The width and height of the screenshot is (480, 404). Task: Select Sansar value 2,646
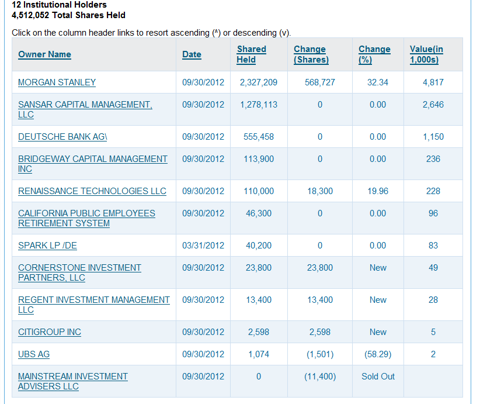click(433, 105)
